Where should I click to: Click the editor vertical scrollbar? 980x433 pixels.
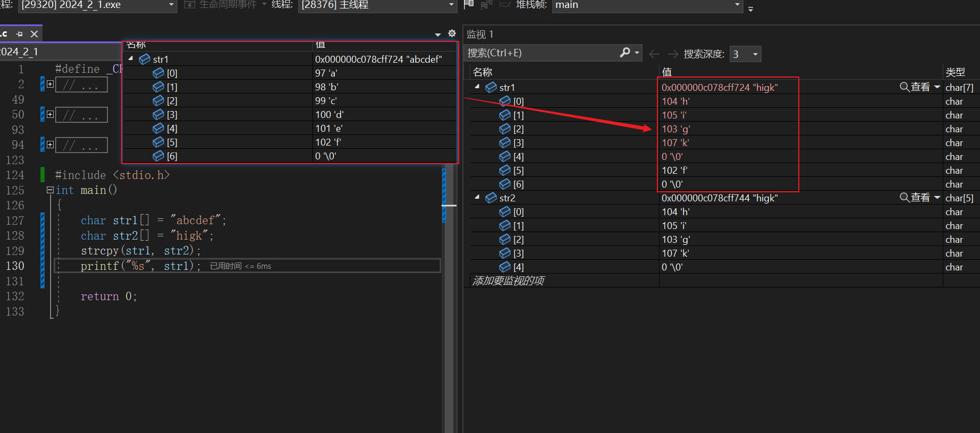[449, 298]
